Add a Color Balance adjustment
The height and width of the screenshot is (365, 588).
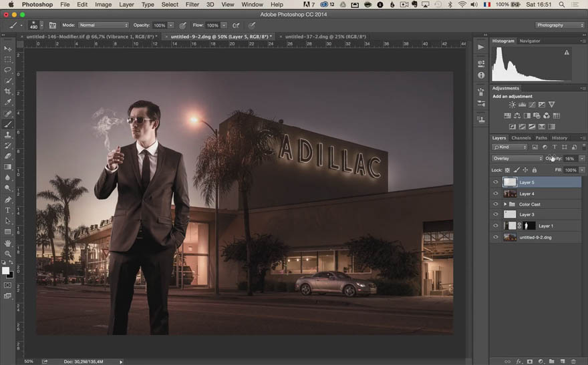point(517,115)
